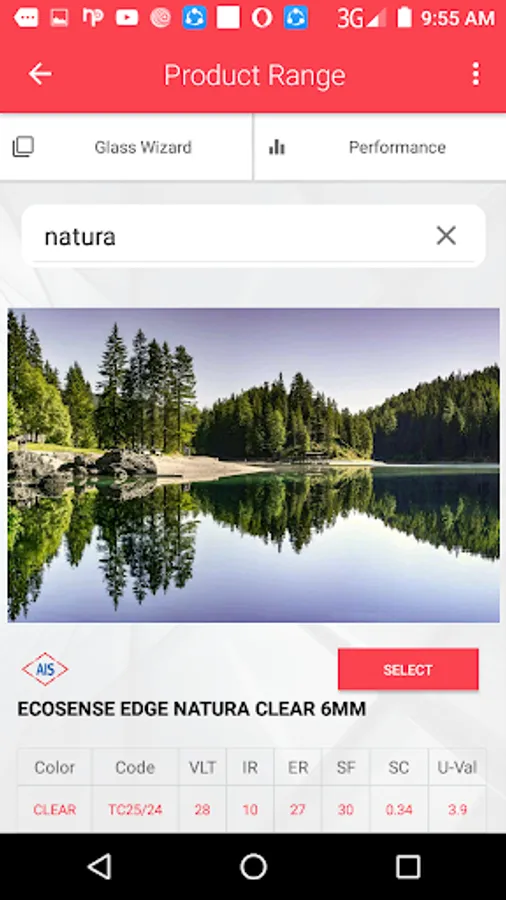Tap the CLEAR color value cell
This screenshot has height=900, width=506.
(55, 810)
